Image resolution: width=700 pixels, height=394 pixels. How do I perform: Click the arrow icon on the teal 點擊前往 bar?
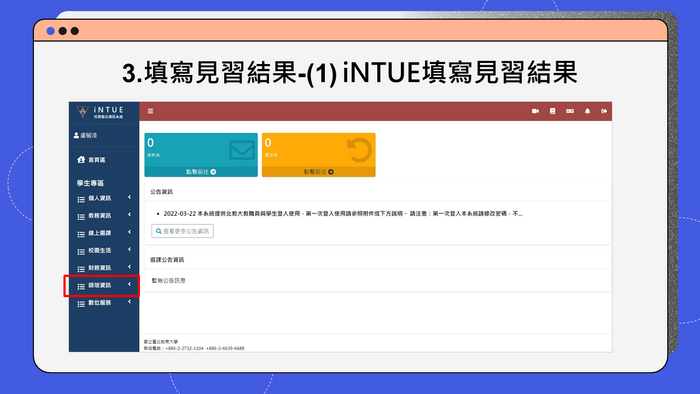[213, 172]
